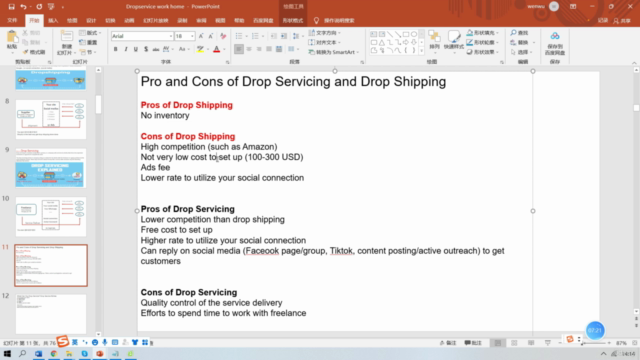This screenshot has height=360, width=640.
Task: Clear all text formatting
Action: (x=223, y=36)
